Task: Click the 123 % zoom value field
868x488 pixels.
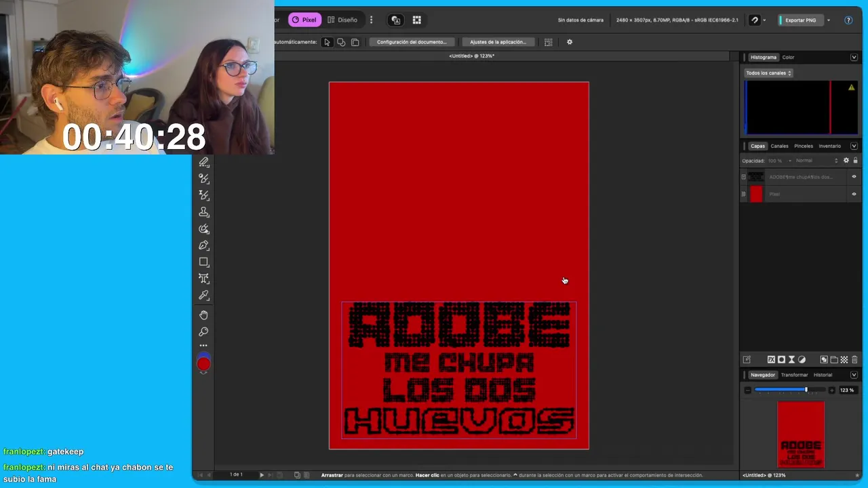Action: click(x=847, y=390)
